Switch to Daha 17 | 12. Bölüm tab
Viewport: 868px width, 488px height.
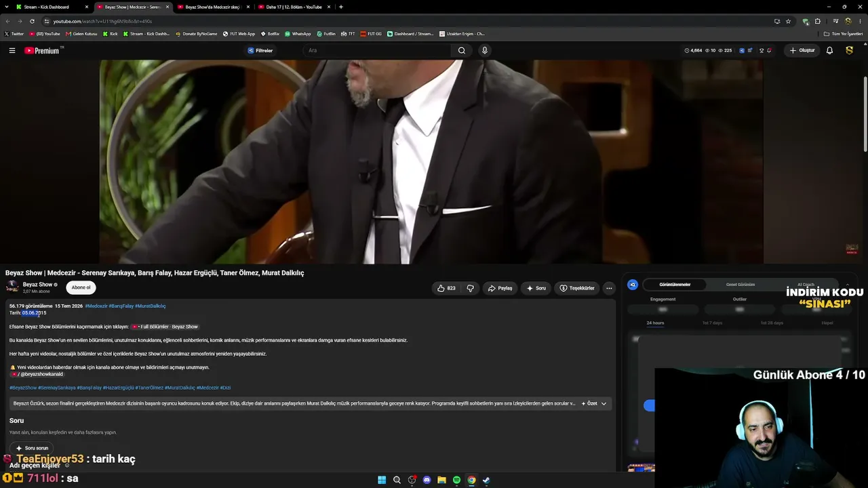pyautogui.click(x=294, y=7)
